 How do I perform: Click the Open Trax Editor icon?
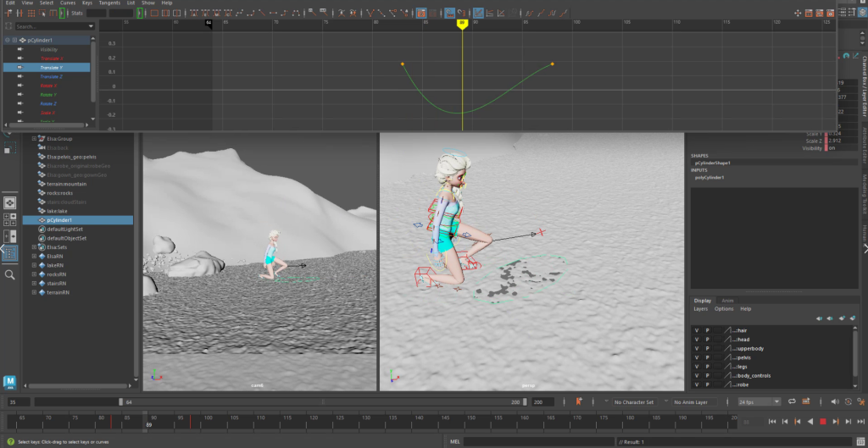coord(820,14)
